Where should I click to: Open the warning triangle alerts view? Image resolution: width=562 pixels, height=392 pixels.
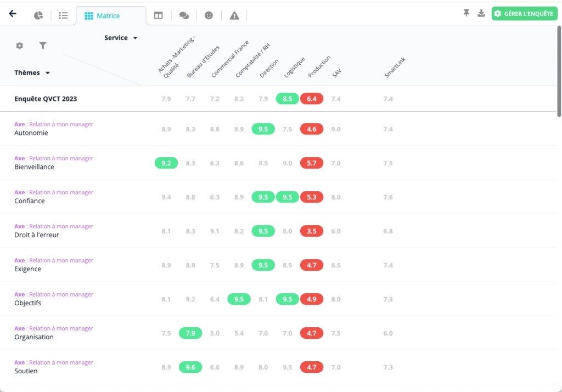234,16
